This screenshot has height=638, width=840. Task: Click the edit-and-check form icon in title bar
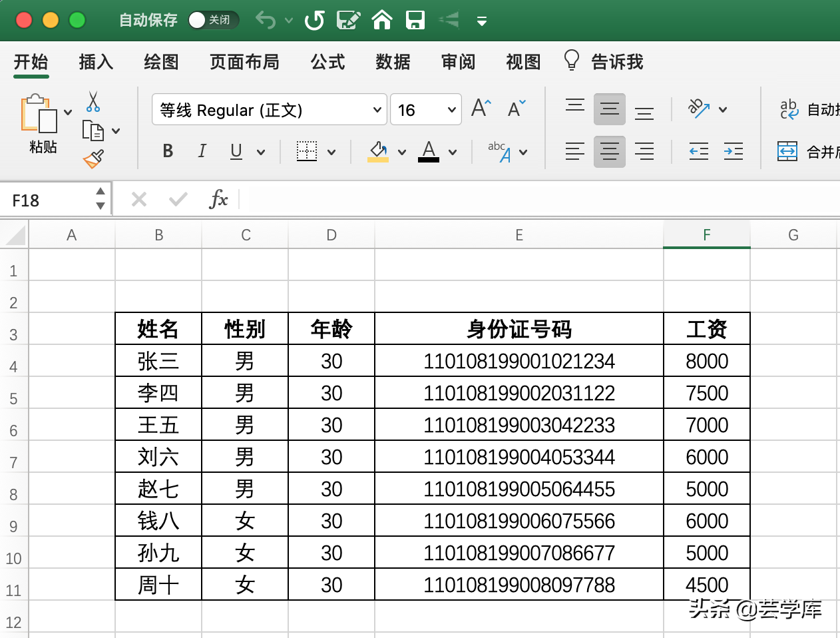[348, 20]
